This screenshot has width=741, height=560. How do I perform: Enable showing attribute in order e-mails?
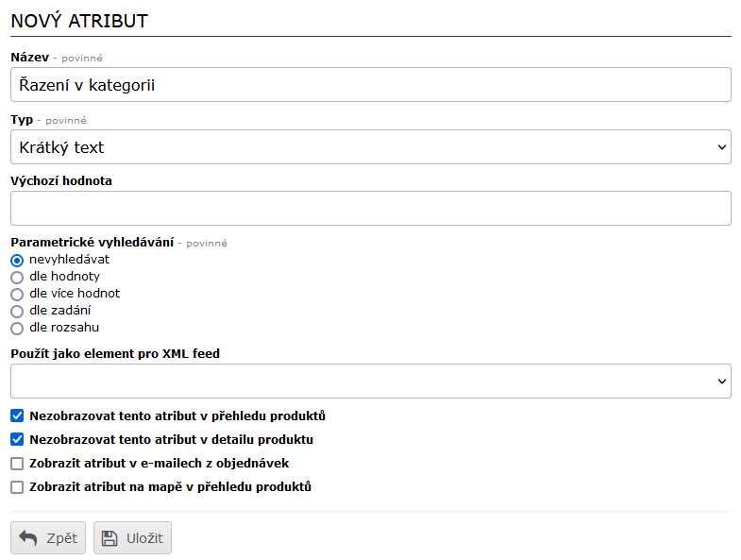[17, 464]
